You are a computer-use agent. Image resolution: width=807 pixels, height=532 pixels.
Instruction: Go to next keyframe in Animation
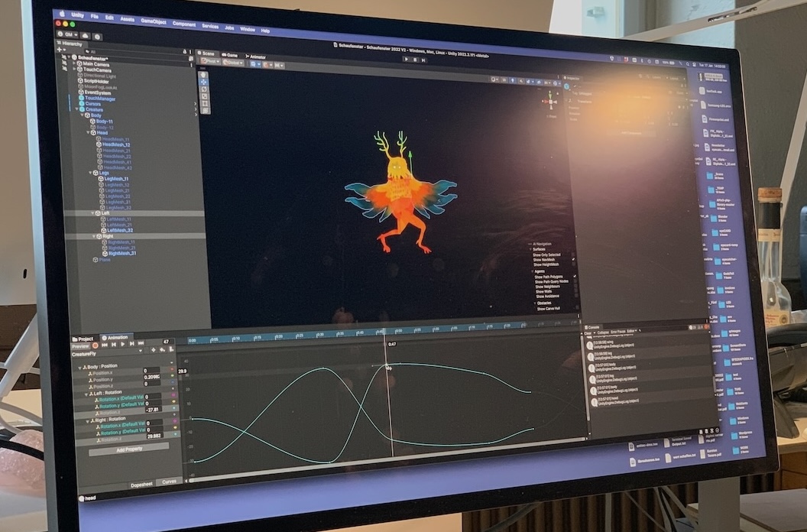(x=131, y=343)
